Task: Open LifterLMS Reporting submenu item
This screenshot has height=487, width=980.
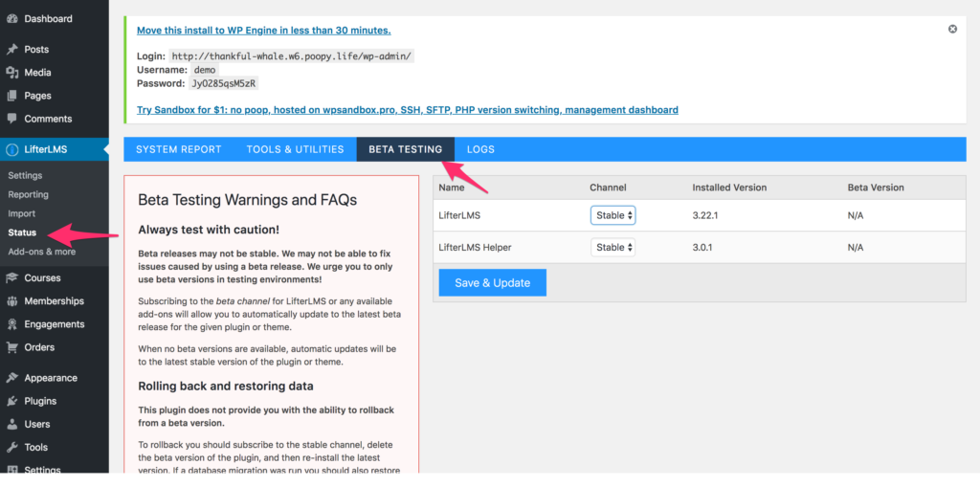Action: click(28, 194)
